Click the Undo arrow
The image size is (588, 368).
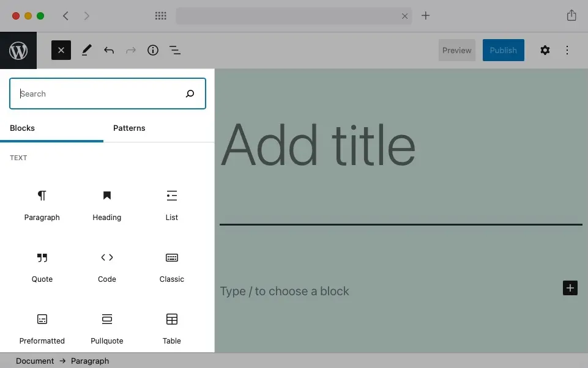[x=109, y=50]
